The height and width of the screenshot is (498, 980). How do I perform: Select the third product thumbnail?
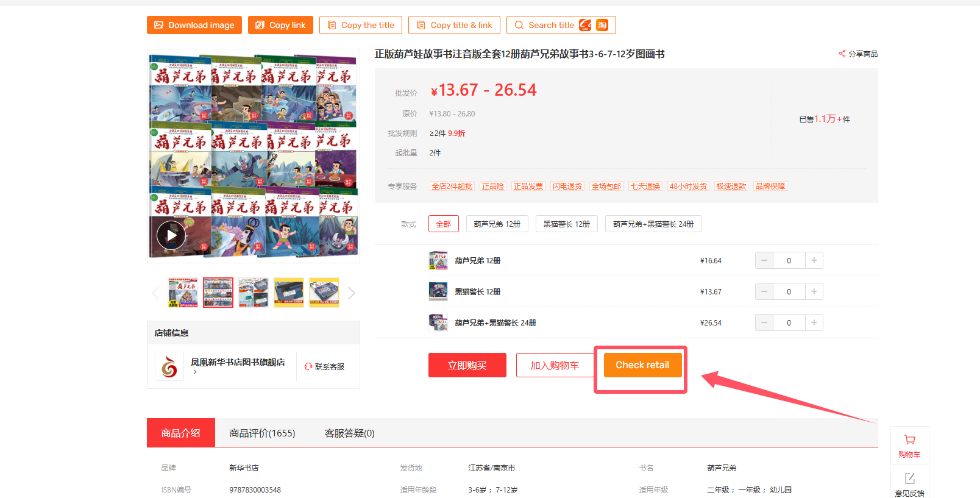pyautogui.click(x=254, y=293)
